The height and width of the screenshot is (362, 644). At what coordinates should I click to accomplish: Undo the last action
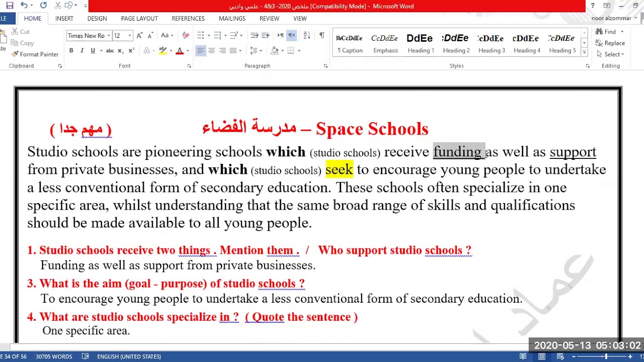point(24,6)
